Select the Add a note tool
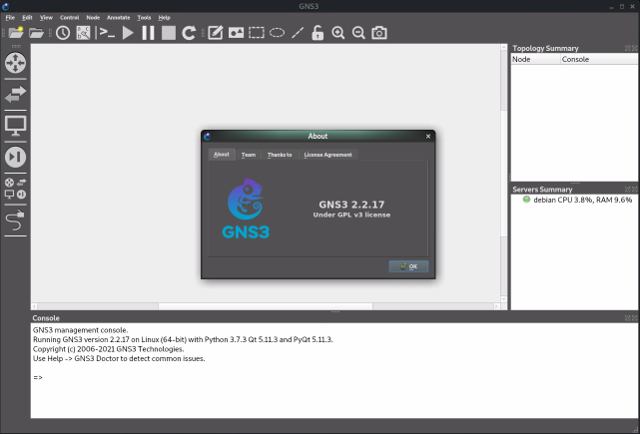The image size is (640, 434). tap(216, 33)
